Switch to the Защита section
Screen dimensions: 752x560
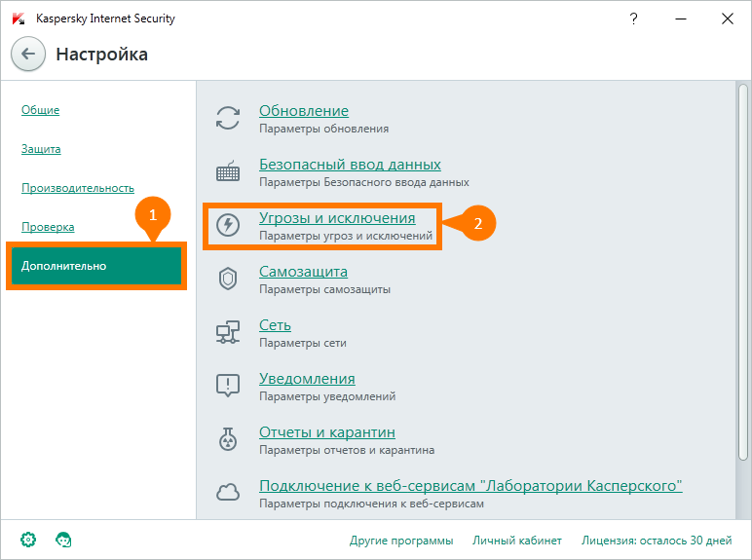(41, 149)
